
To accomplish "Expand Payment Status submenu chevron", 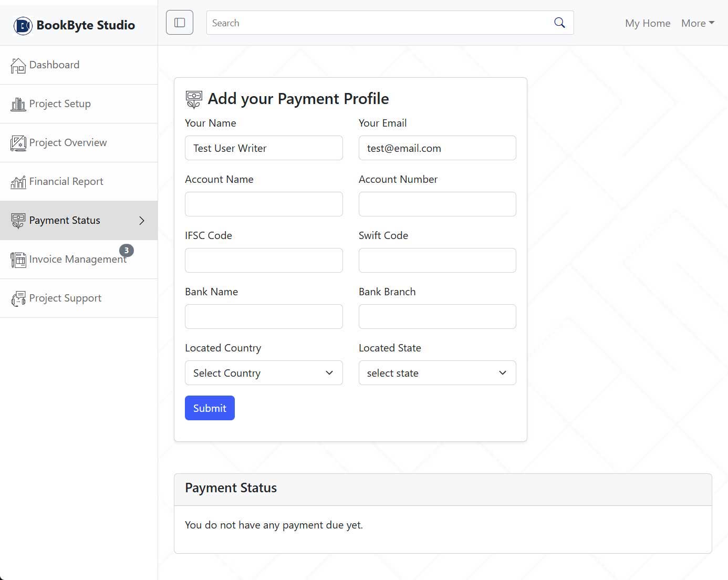I will tap(142, 221).
